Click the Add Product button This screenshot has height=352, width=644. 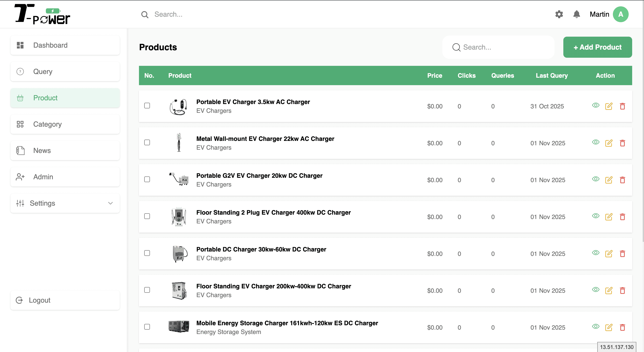(x=597, y=47)
